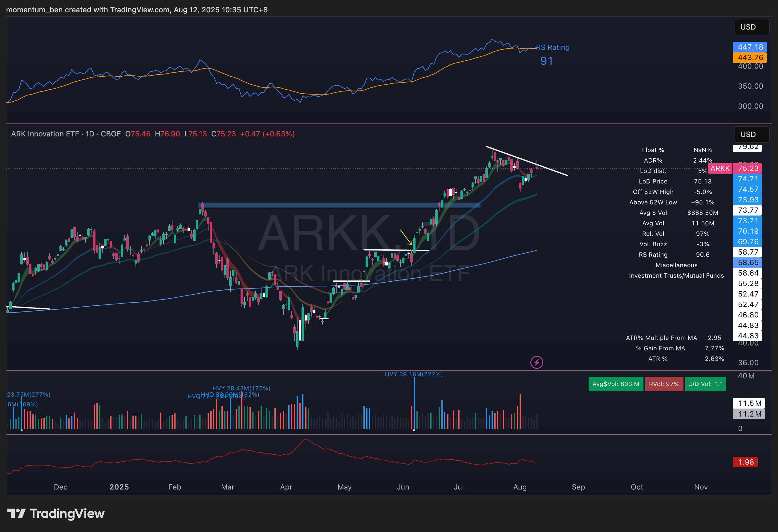Click the red RVol: 97% badge
The height and width of the screenshot is (532, 778).
(664, 384)
